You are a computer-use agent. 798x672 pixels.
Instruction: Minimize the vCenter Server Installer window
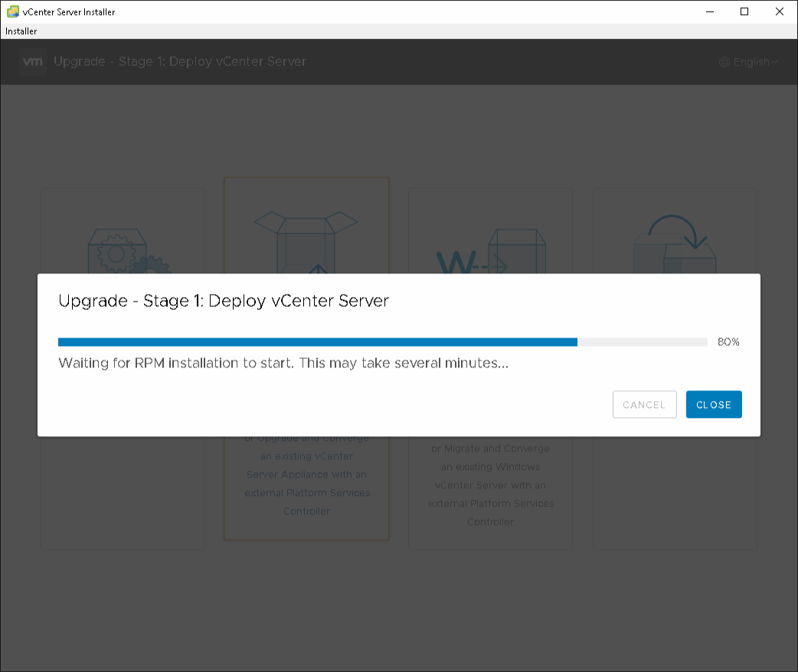tap(708, 11)
